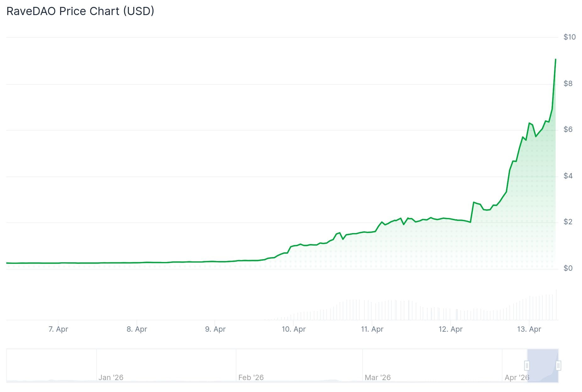Click the $10 price axis label

tap(569, 37)
